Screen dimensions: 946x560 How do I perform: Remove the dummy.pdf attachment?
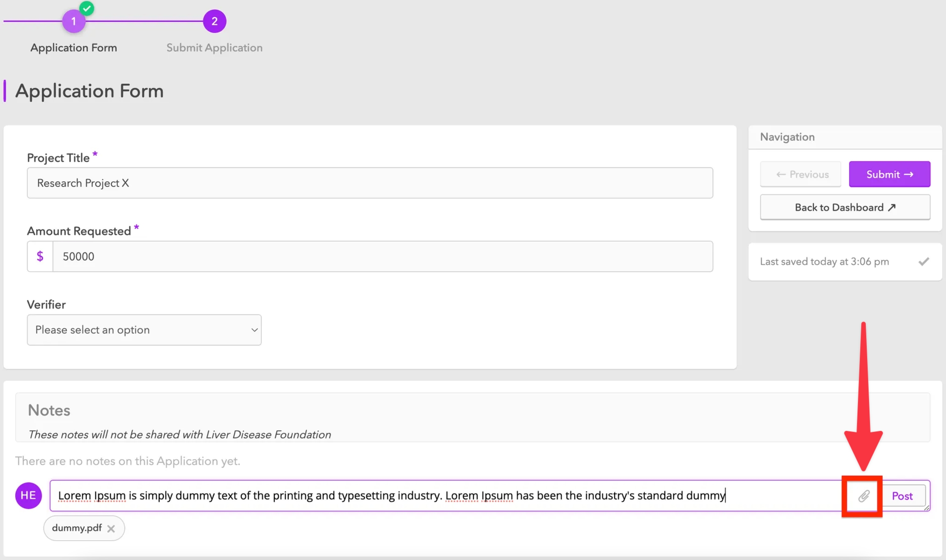point(111,528)
